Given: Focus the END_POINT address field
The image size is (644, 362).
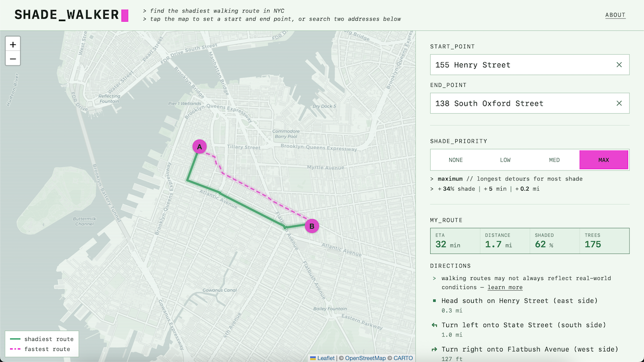Looking at the screenshot, I should click(530, 104).
